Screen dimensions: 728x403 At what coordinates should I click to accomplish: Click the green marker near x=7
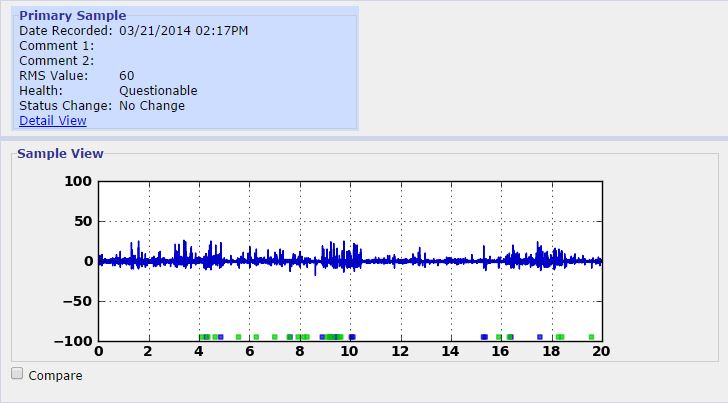coord(274,337)
